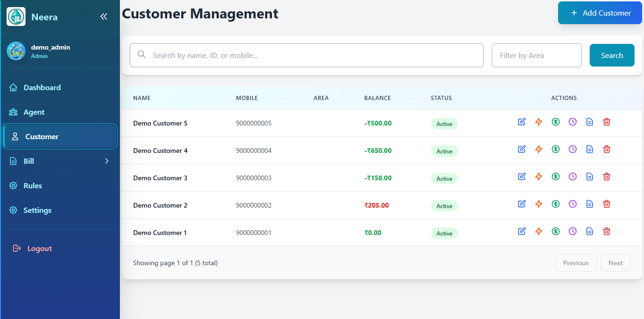644x319 pixels.
Task: Click the demo_admin profile avatar
Action: coord(16,50)
